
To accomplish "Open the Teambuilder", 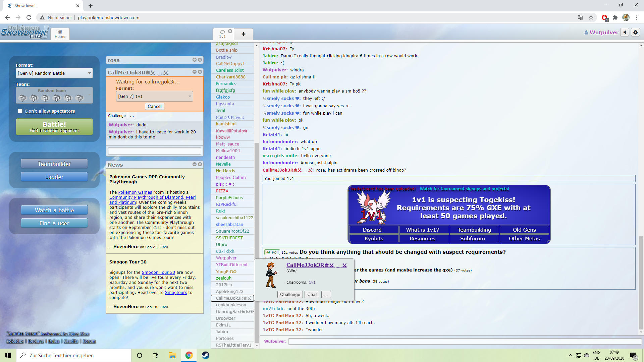I will point(54,164).
